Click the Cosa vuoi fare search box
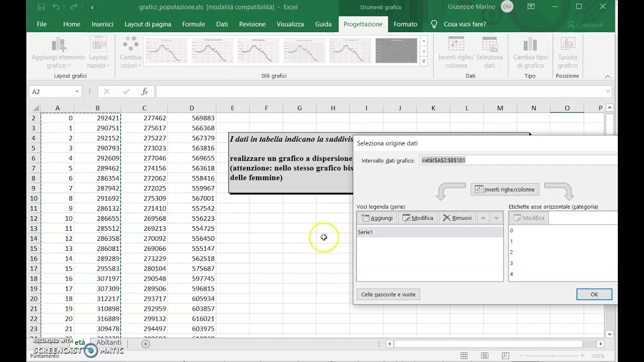Screen dimensions: 644x362 [464, 24]
